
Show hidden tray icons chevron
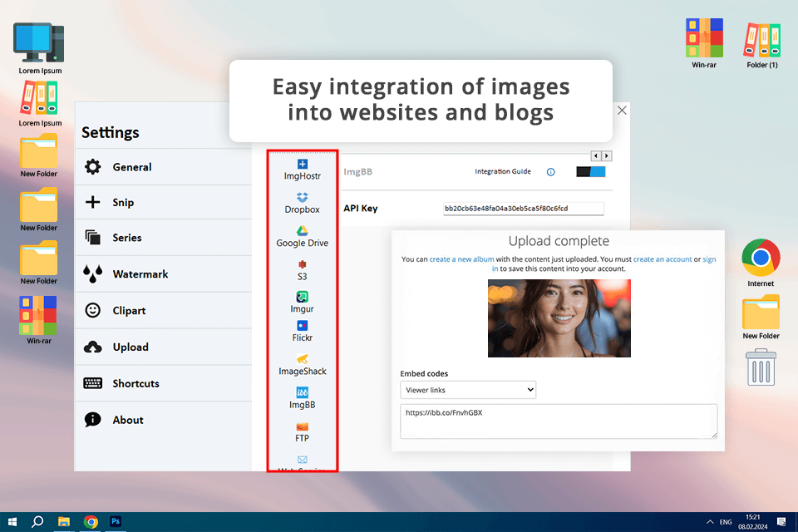click(710, 522)
